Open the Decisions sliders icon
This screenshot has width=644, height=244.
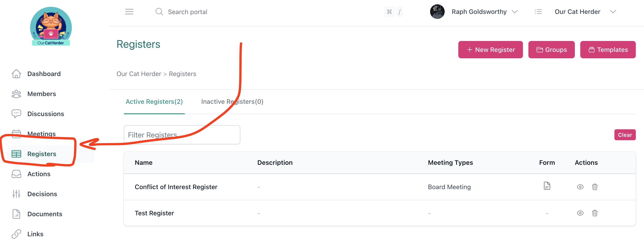click(x=16, y=194)
